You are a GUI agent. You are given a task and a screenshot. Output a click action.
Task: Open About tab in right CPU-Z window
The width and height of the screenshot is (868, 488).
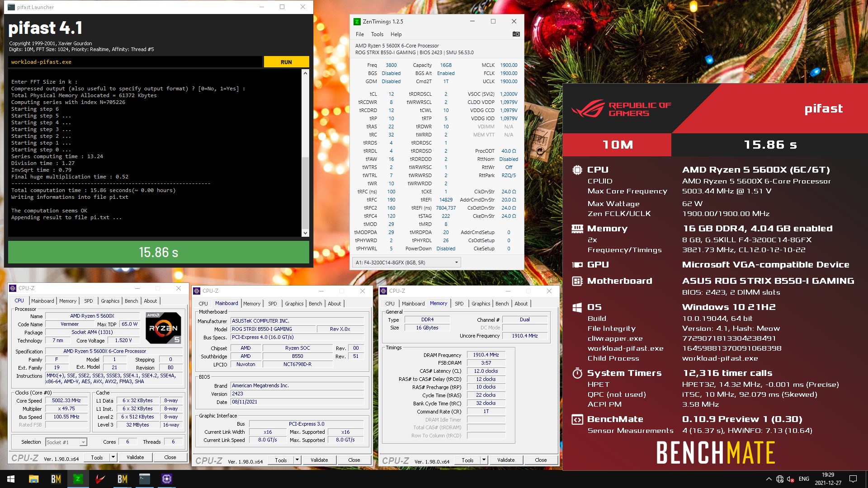point(521,304)
